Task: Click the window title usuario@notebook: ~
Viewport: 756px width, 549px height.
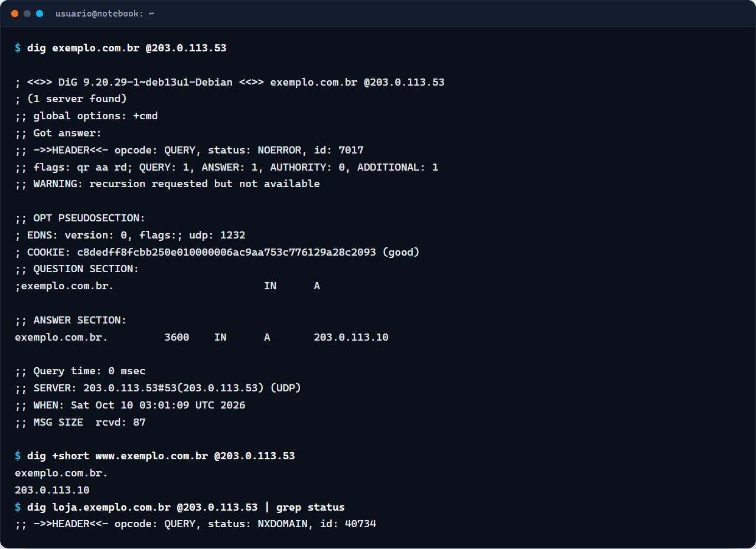Action: coord(105,14)
